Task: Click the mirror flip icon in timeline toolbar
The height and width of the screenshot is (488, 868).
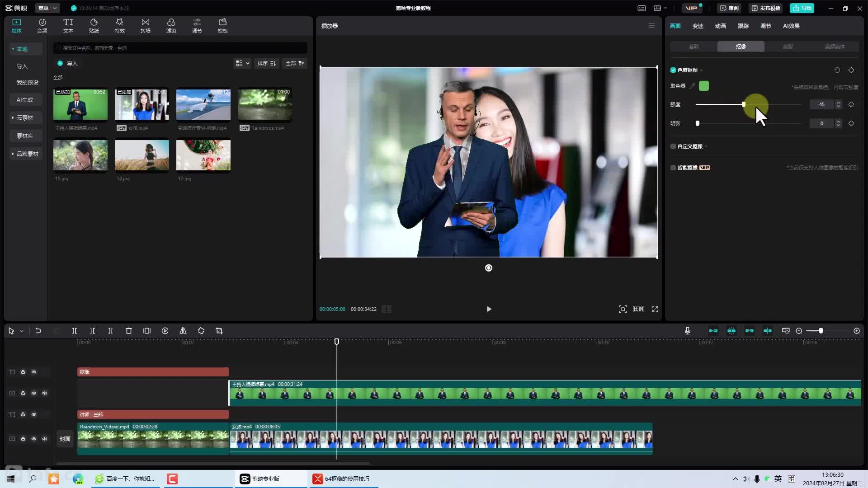Action: click(x=183, y=331)
